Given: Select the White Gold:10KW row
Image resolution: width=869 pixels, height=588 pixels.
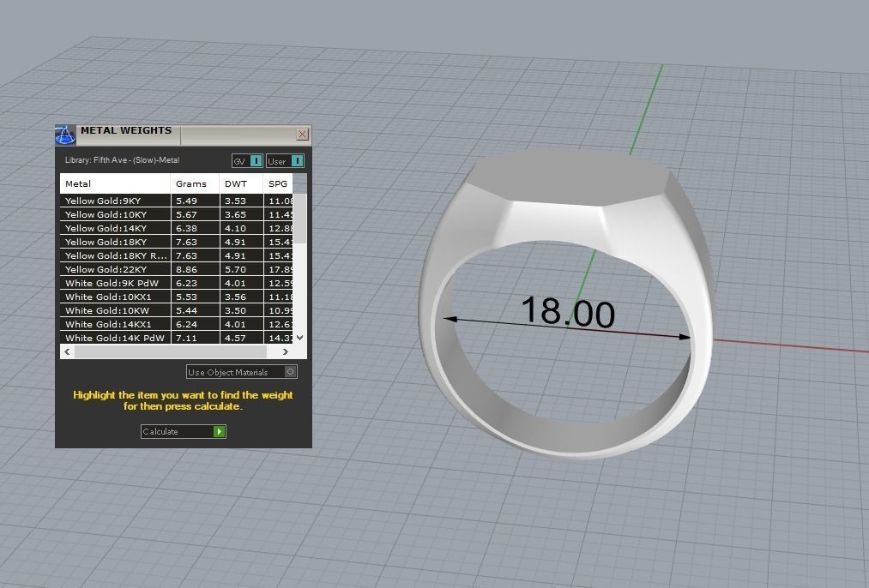Looking at the screenshot, I should click(176, 310).
